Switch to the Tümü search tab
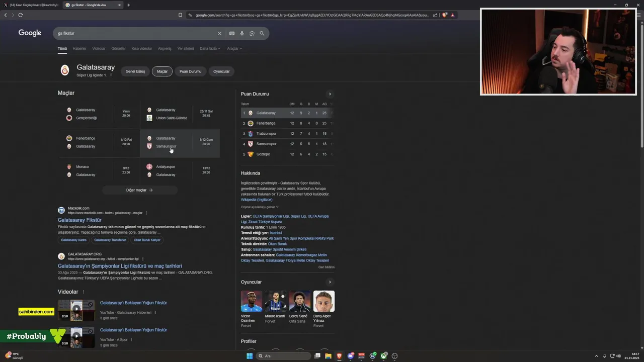The image size is (644, 362). 62,49
